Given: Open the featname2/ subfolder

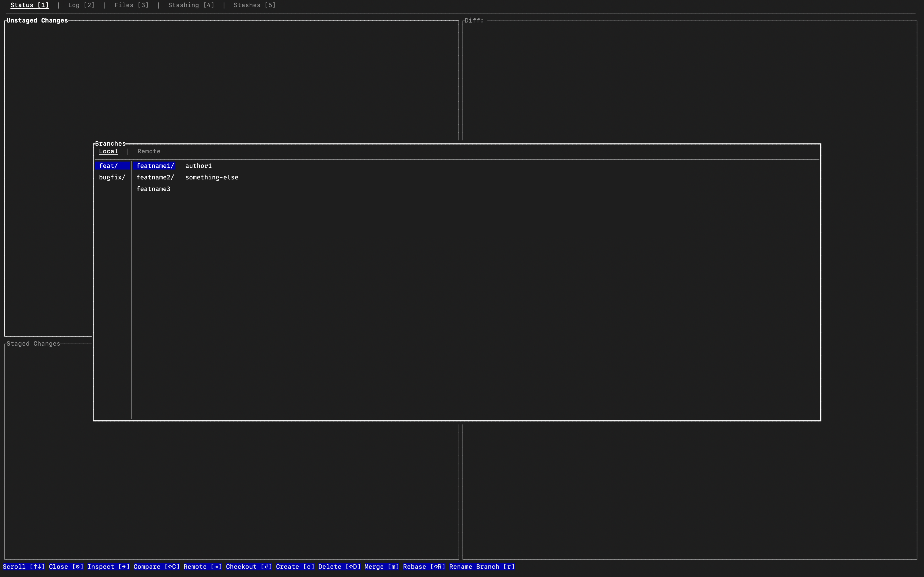Looking at the screenshot, I should coord(155,177).
